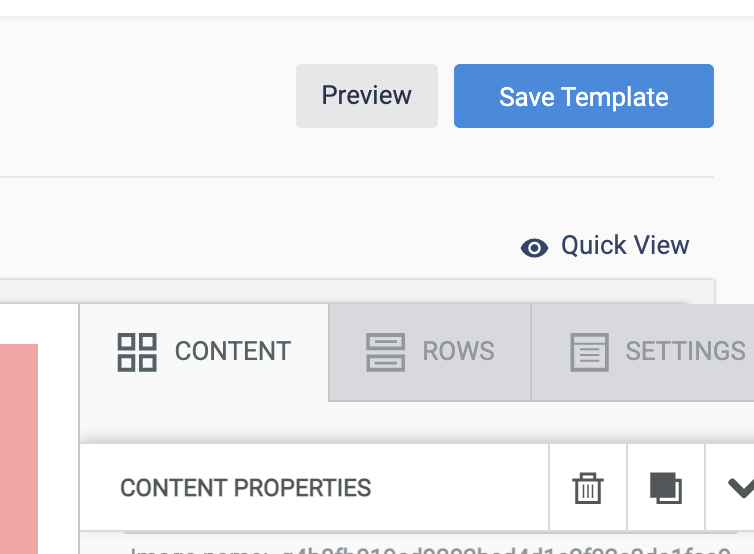The height and width of the screenshot is (554, 754).
Task: Switch to the CONTENT tab
Action: (204, 352)
